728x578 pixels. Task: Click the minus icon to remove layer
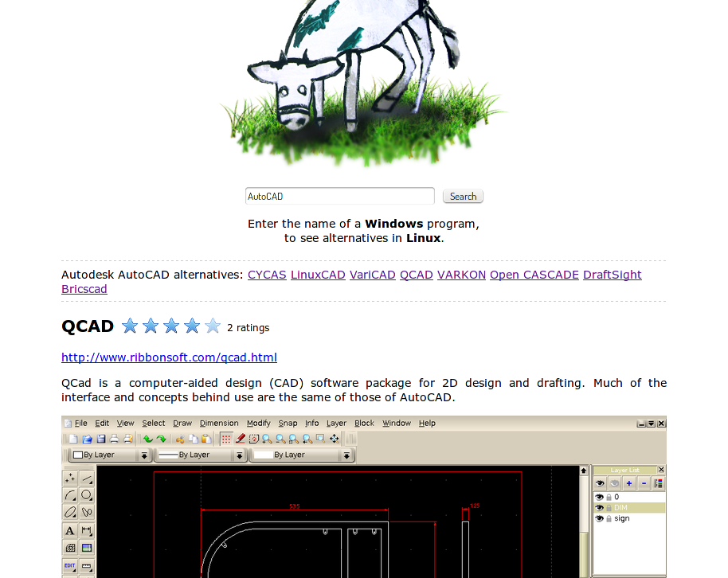coord(644,483)
